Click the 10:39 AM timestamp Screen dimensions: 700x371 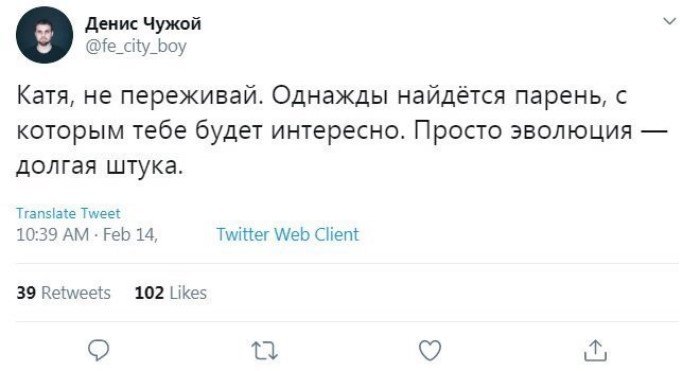53,234
